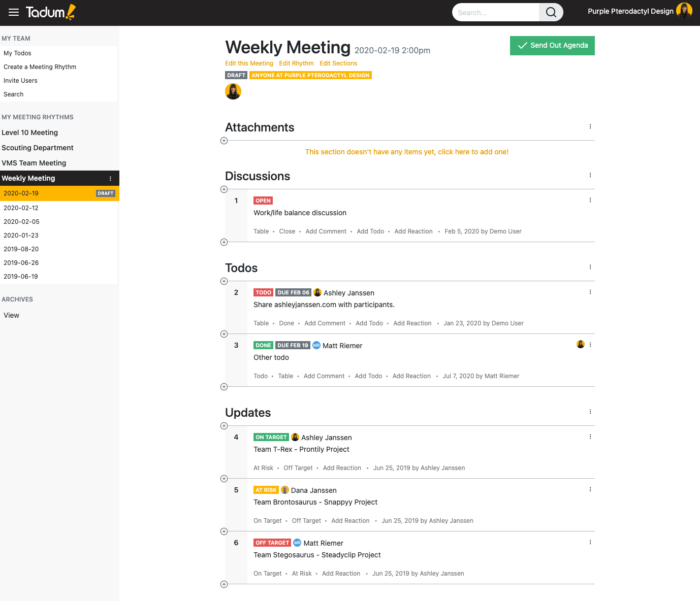Click Edit Rhythm link
The image size is (700, 601).
[296, 63]
